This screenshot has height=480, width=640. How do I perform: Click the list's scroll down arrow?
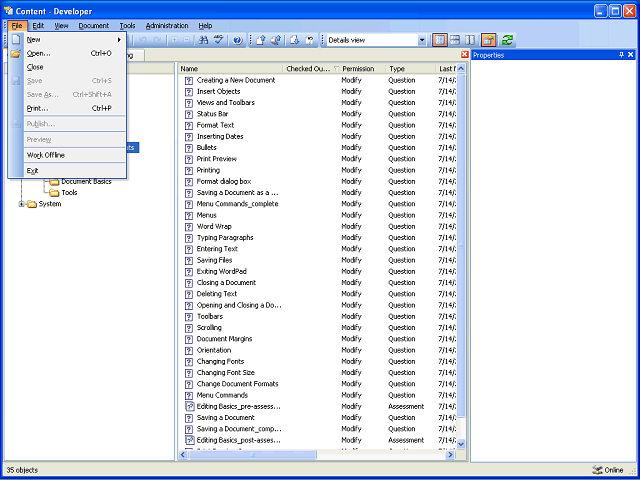tap(461, 444)
